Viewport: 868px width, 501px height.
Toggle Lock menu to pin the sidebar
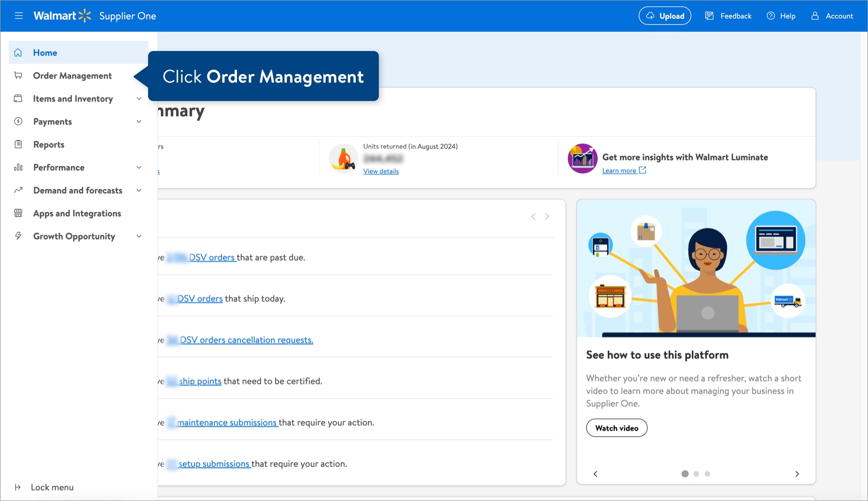click(53, 487)
